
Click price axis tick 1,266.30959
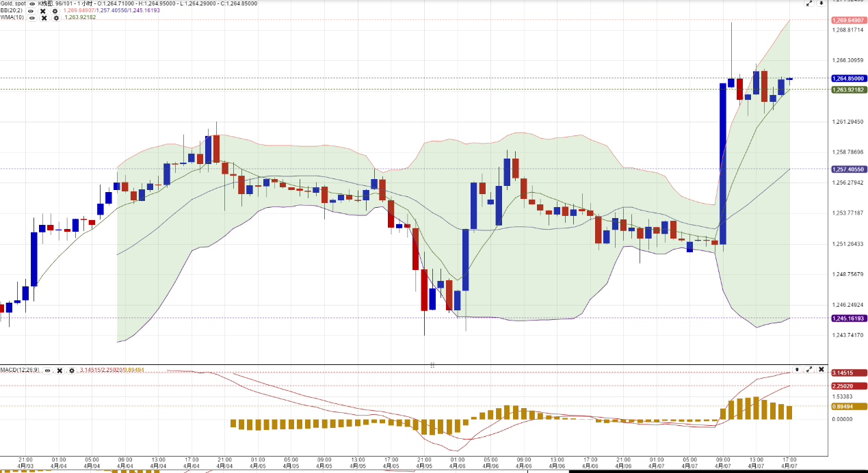847,60
